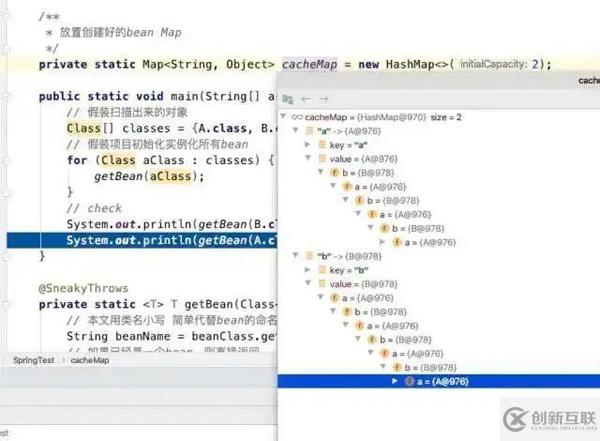This screenshot has width=600, height=441.
Task: Click the entry icon of "b" -> {B@978}
Action: tap(310, 256)
